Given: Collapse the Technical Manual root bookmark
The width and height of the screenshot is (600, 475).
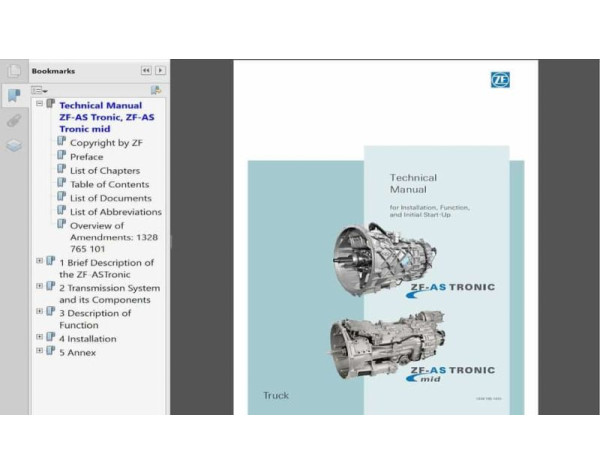Looking at the screenshot, I should (39, 103).
